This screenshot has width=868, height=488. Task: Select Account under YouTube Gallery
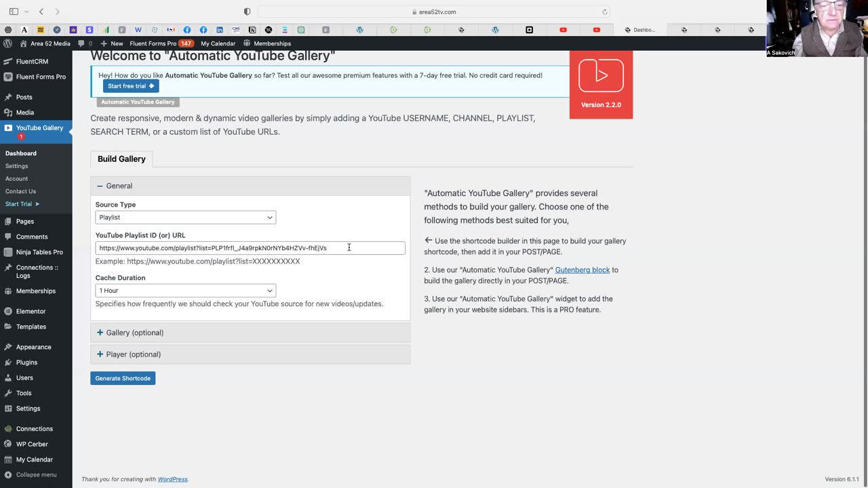[17, 179]
